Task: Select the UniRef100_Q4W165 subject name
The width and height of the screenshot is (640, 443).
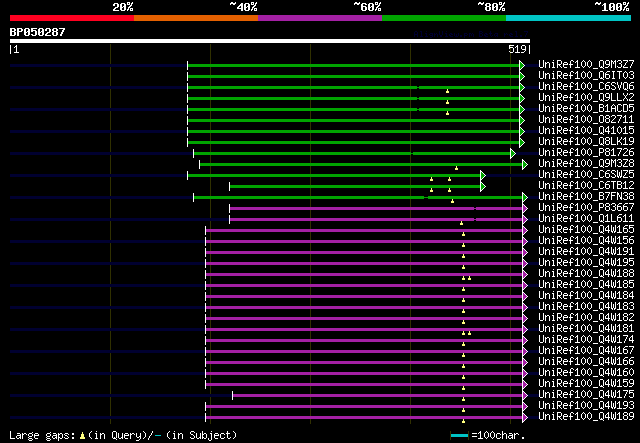Action: pyautogui.click(x=586, y=229)
